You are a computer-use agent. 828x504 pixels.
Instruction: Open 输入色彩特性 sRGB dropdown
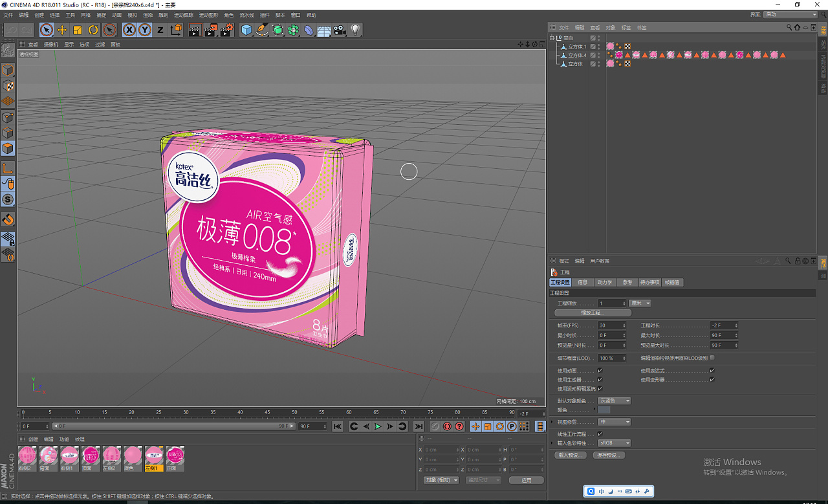point(615,443)
